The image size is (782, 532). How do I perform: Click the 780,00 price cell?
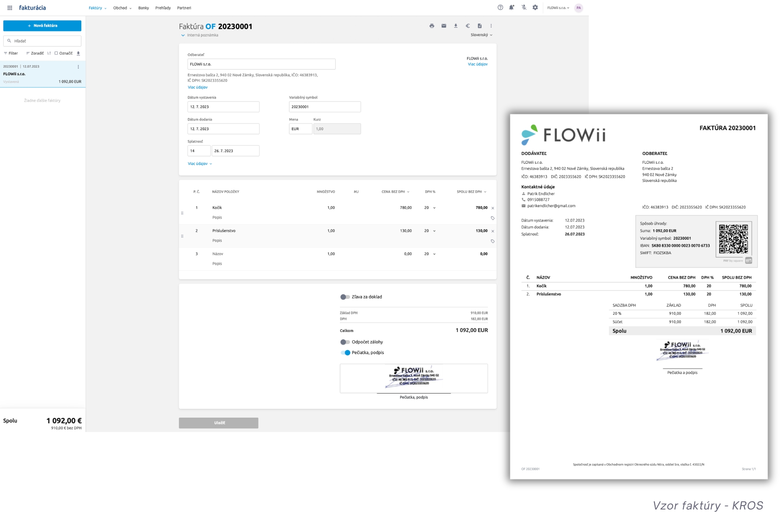point(406,208)
